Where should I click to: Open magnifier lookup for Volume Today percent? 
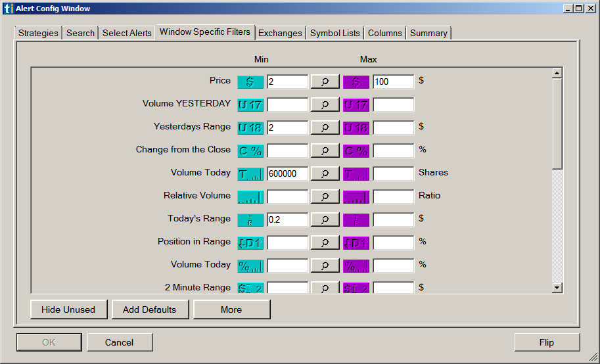tap(325, 265)
